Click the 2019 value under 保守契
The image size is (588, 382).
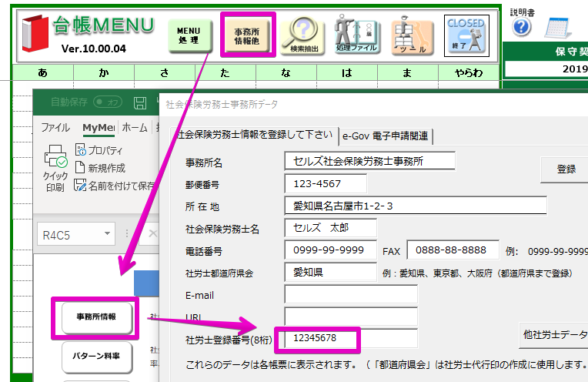click(573, 69)
